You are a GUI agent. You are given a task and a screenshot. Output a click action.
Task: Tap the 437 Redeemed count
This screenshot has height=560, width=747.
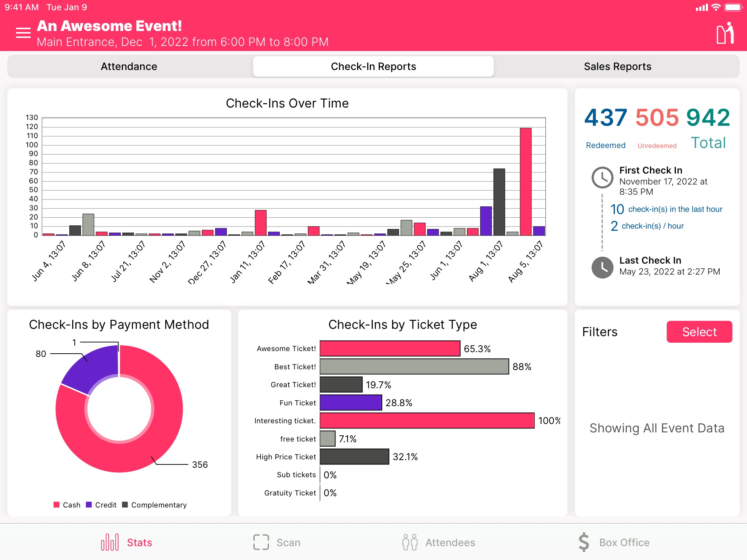(x=605, y=117)
